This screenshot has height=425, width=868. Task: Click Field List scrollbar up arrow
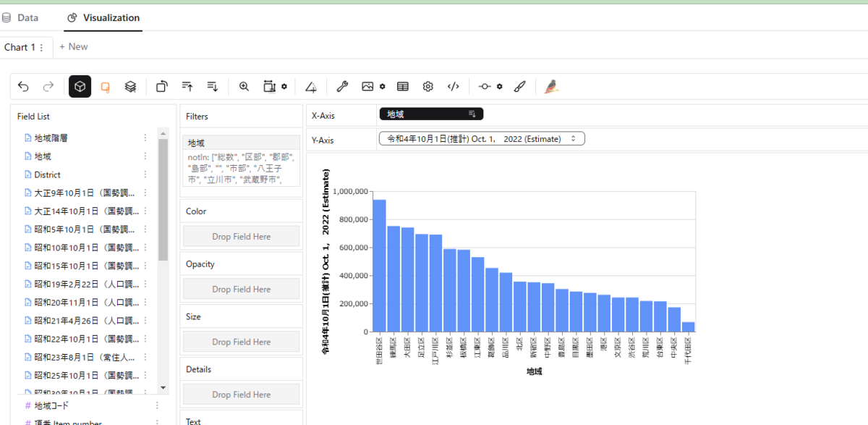tap(163, 133)
